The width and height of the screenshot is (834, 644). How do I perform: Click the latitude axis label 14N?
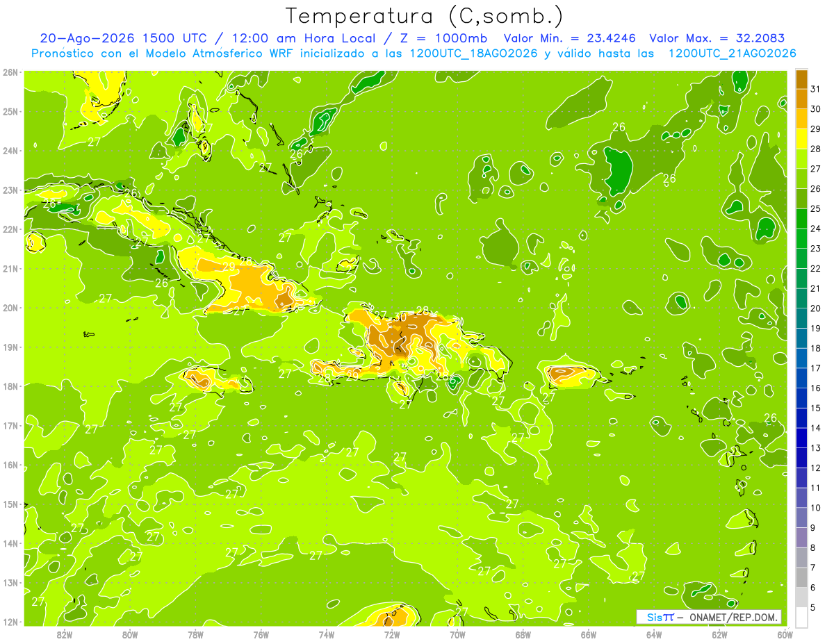pyautogui.click(x=11, y=543)
